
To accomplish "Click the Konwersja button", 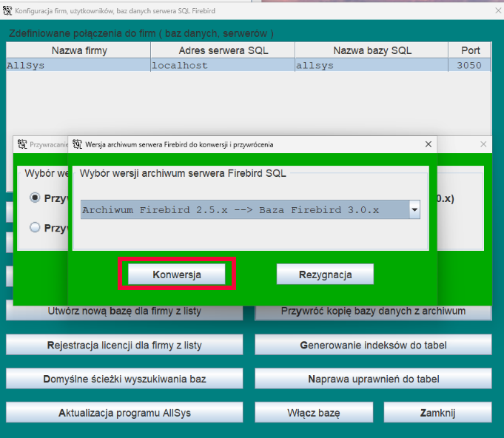I will (x=176, y=274).
